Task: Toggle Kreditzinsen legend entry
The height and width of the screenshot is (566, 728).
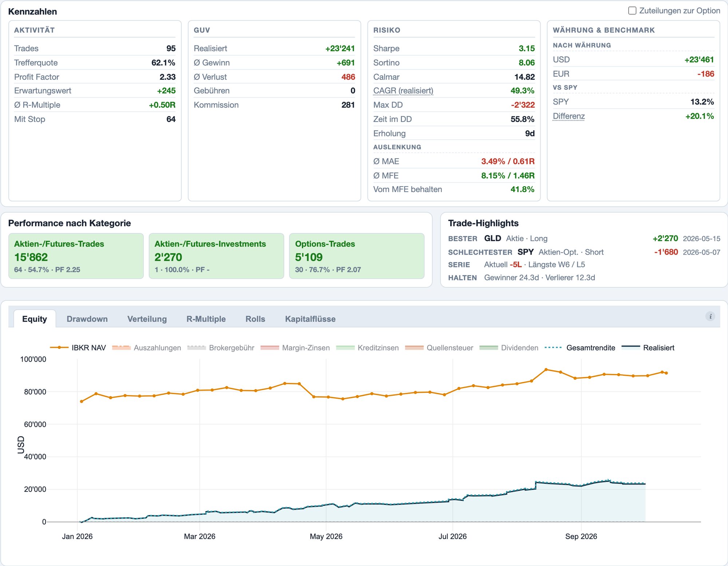Action: tap(367, 348)
